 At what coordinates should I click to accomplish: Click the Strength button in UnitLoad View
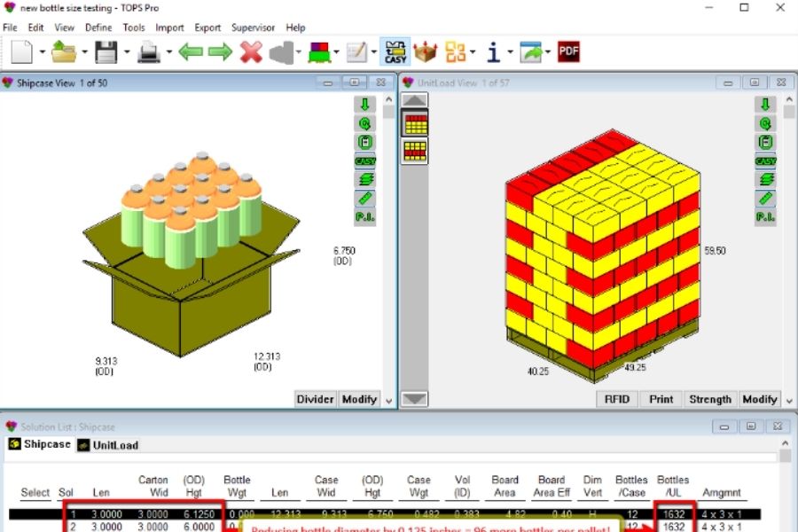click(709, 399)
